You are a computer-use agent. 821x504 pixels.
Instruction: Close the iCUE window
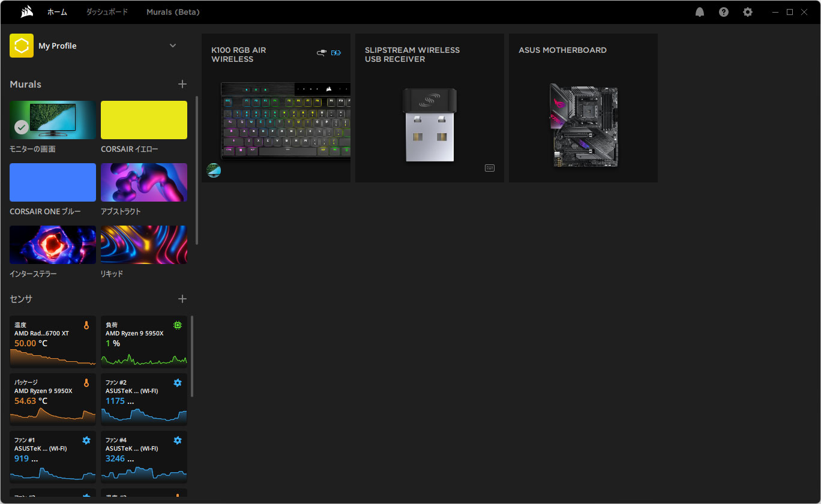click(x=804, y=12)
